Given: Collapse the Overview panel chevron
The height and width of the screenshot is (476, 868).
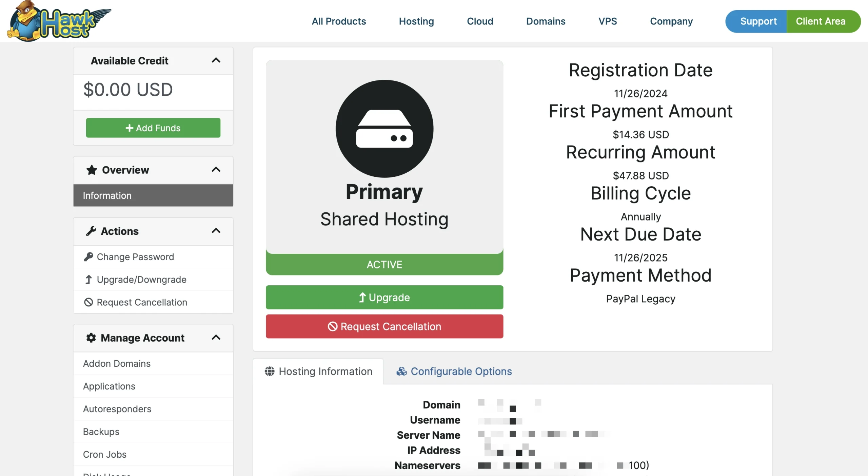Looking at the screenshot, I should 216,170.
